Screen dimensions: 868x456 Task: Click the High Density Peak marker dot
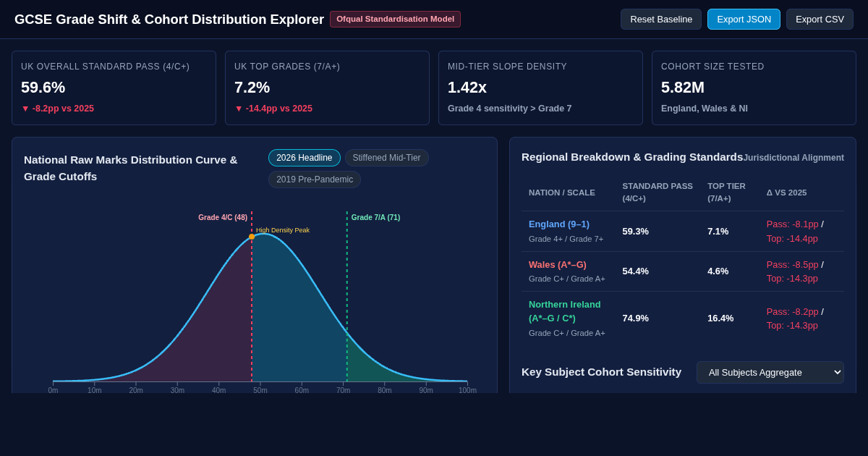[x=252, y=237]
